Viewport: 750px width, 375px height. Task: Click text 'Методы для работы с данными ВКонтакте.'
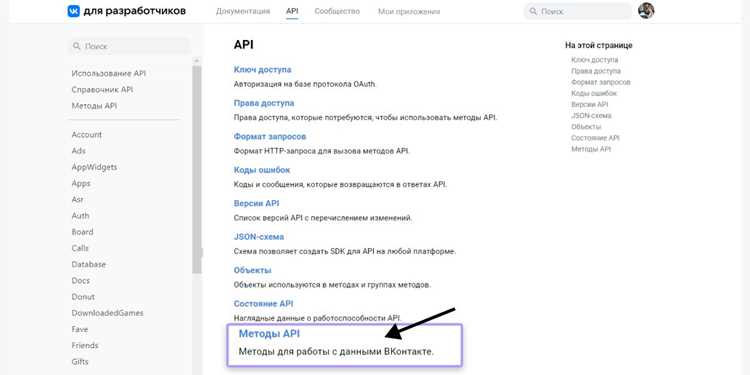click(336, 352)
